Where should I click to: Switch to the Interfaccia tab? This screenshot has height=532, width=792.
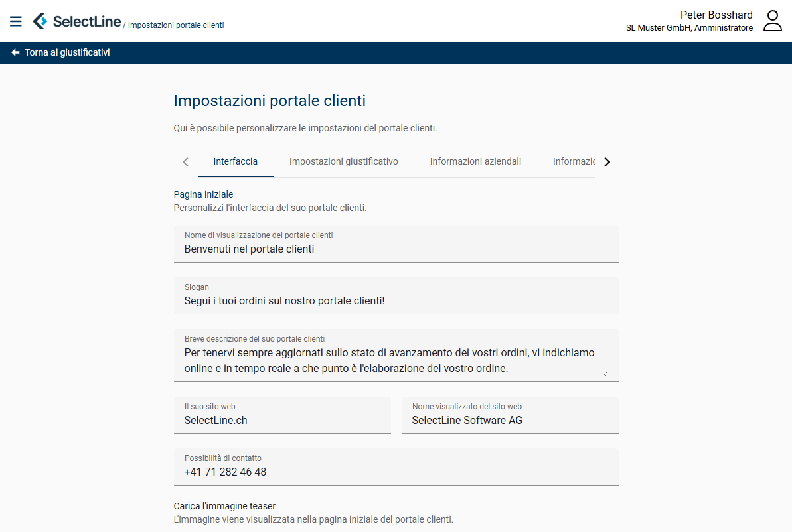[235, 161]
